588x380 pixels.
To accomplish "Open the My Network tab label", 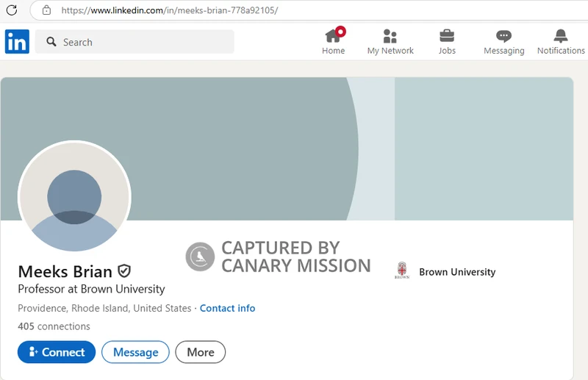I will 390,51.
